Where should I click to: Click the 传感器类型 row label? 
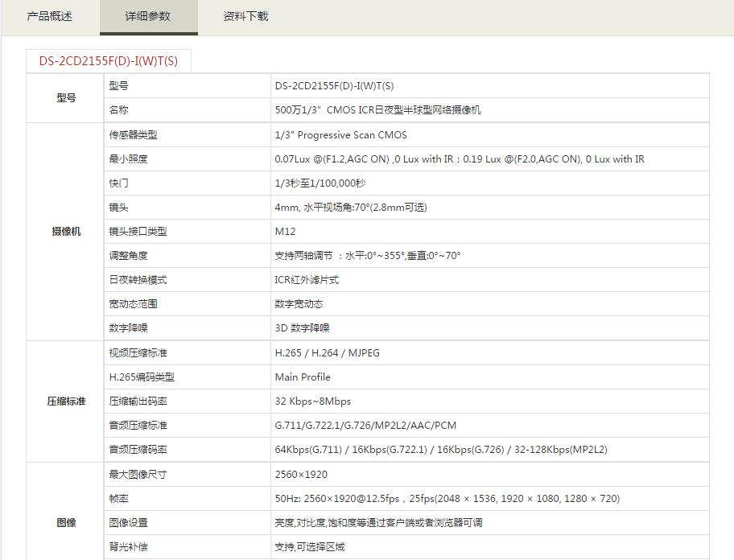click(134, 135)
